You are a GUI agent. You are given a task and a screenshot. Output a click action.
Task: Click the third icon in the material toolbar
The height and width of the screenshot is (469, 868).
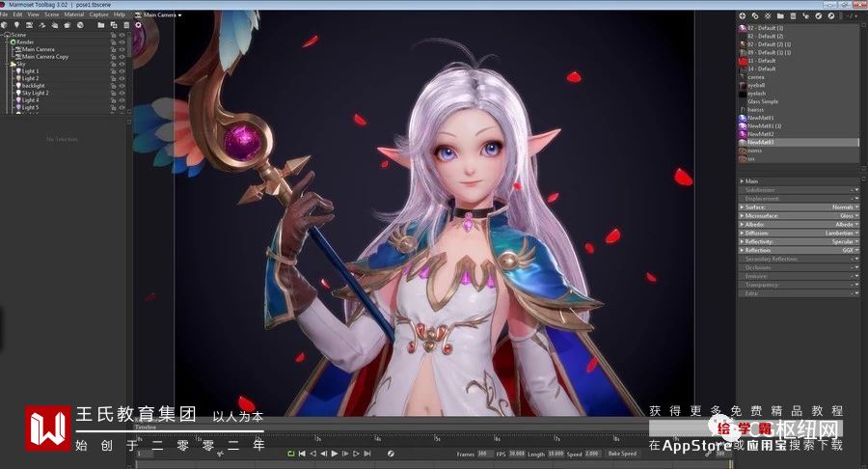pos(768,16)
